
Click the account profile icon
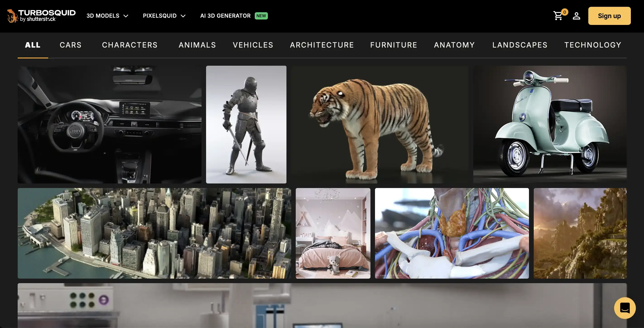576,16
